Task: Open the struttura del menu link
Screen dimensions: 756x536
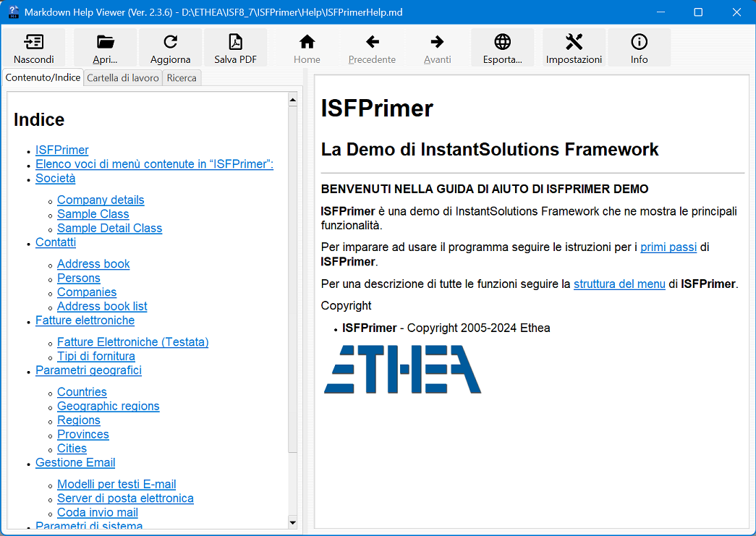Action: click(619, 284)
